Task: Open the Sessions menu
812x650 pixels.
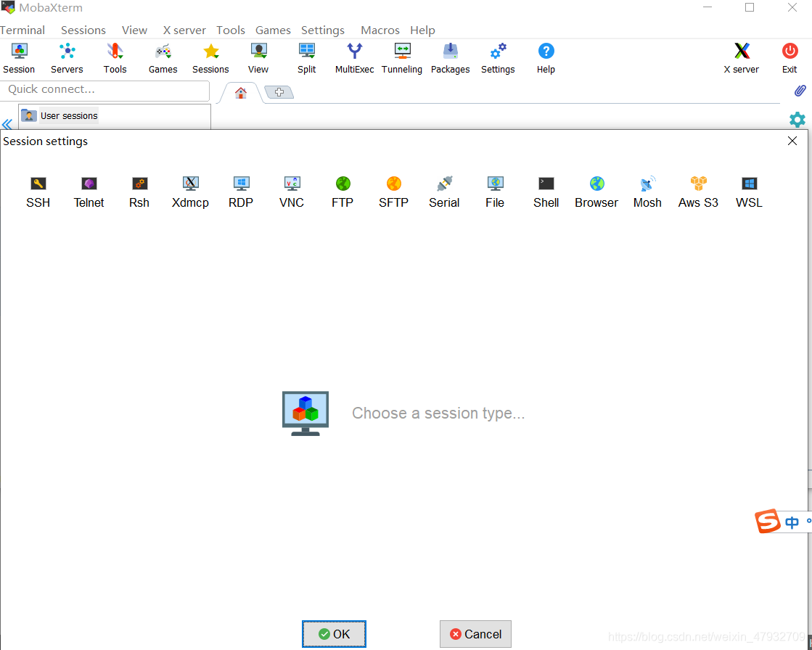Action: (x=83, y=30)
